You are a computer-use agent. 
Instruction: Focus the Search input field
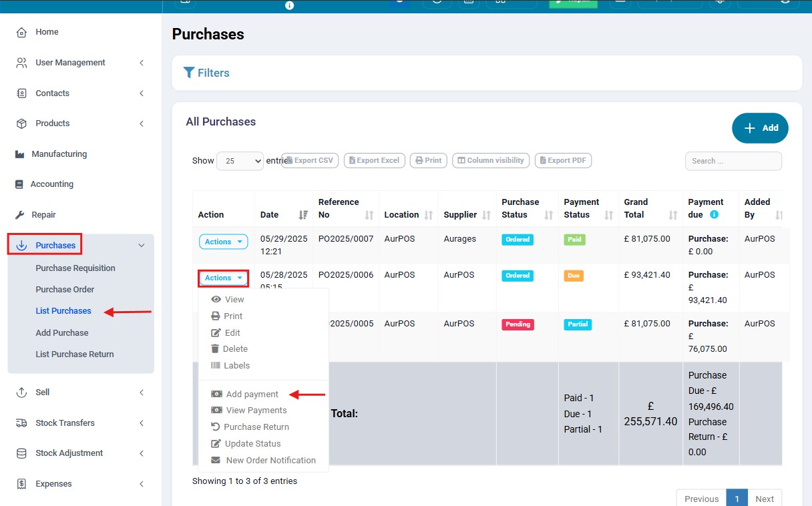point(733,161)
